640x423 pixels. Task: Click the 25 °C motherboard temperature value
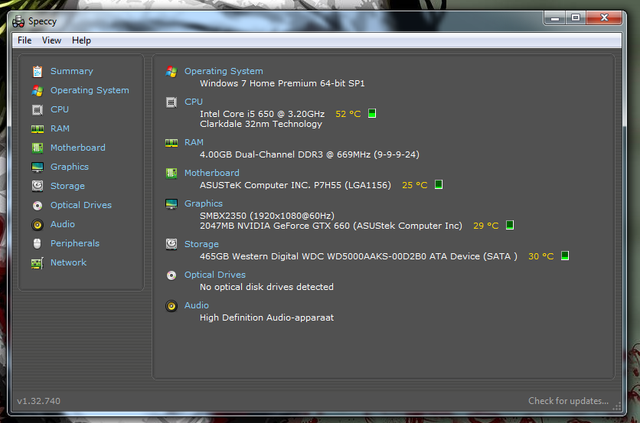pos(415,185)
